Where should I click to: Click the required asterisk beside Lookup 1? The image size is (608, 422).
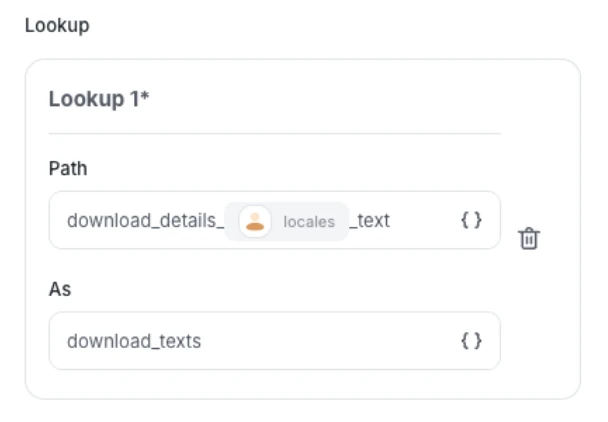145,98
